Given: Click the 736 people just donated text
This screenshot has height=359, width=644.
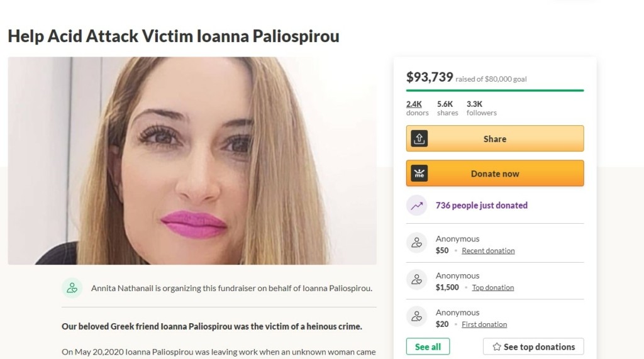Looking at the screenshot, I should coord(481,206).
